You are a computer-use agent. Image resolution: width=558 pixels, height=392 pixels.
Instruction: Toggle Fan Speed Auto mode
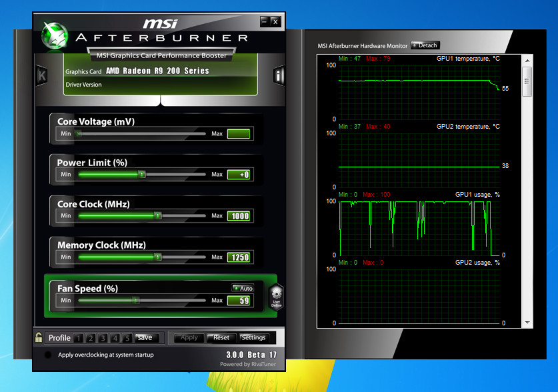[x=243, y=288]
